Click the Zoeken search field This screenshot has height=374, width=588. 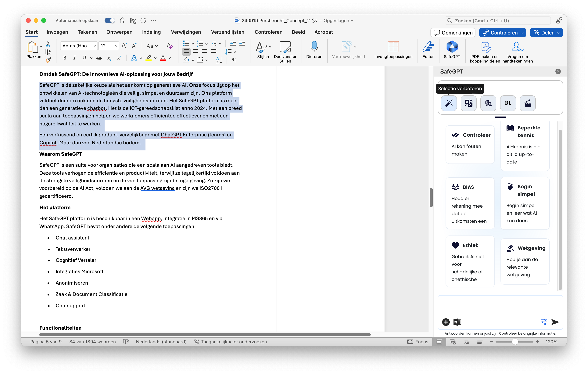[x=498, y=20]
